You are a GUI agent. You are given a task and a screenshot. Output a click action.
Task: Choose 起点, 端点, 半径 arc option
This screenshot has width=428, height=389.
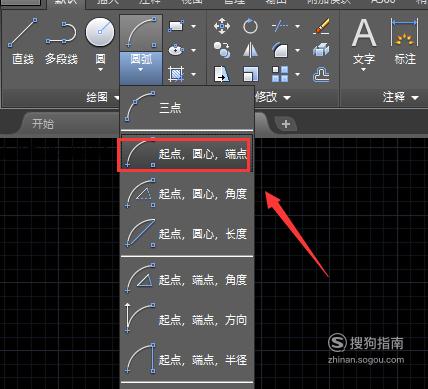pyautogui.click(x=187, y=360)
